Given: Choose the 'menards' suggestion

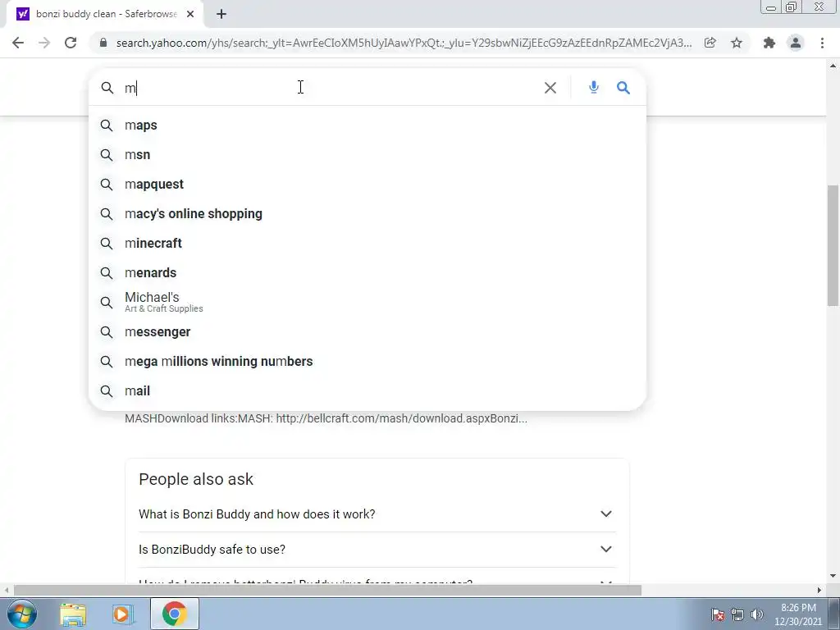Looking at the screenshot, I should pos(367,272).
